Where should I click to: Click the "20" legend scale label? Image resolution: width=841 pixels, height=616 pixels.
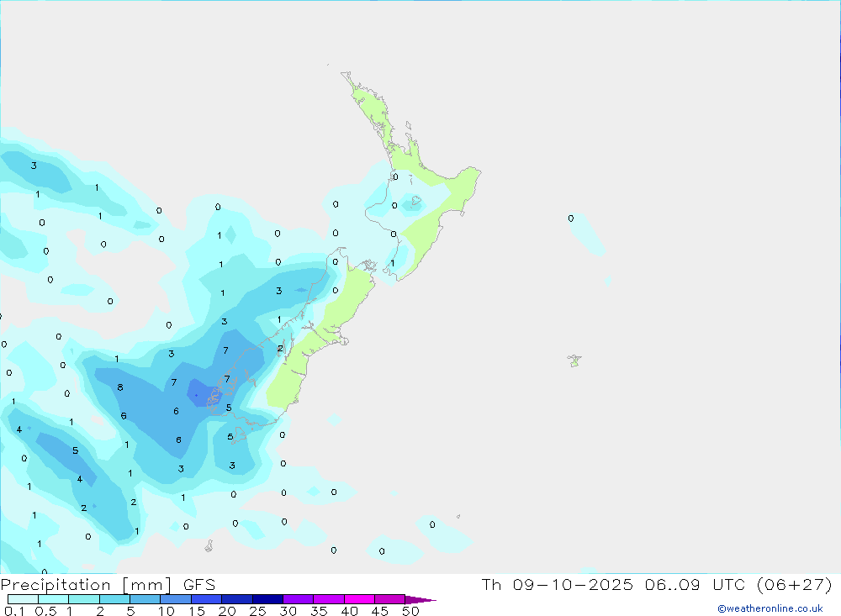coord(227,611)
